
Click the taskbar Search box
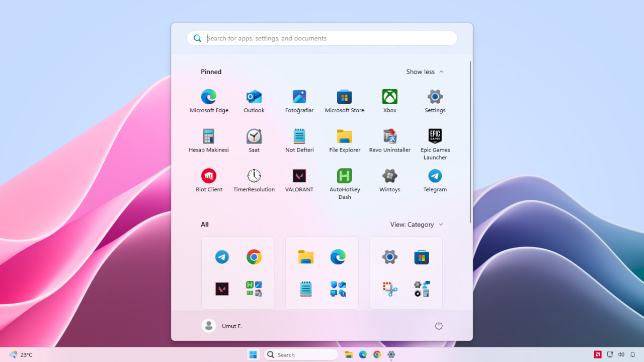point(301,354)
